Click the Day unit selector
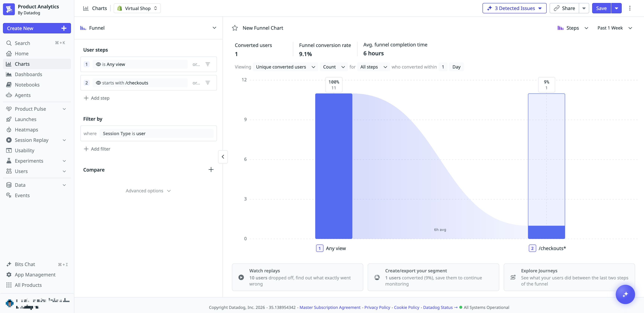644x313 pixels. pyautogui.click(x=456, y=67)
